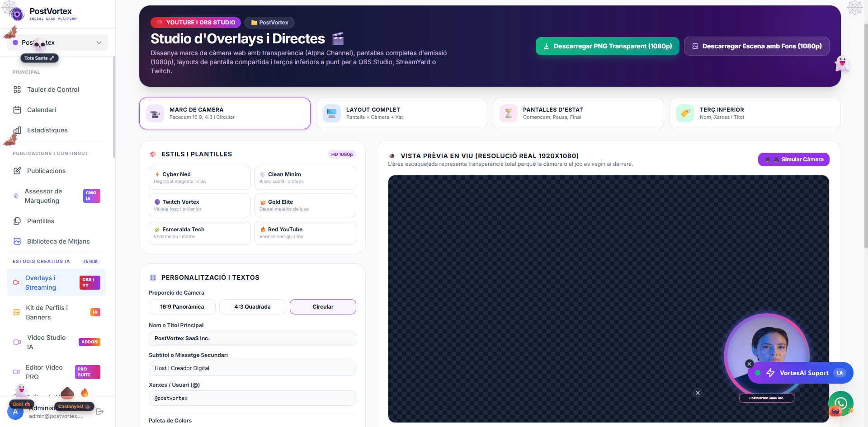
Task: Open Video Studio IA camera icon
Action: (x=17, y=342)
